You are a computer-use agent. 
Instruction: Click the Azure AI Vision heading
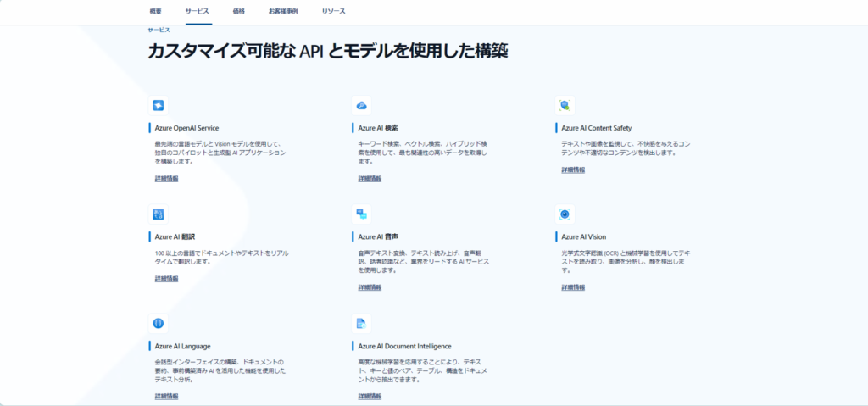pyautogui.click(x=583, y=236)
